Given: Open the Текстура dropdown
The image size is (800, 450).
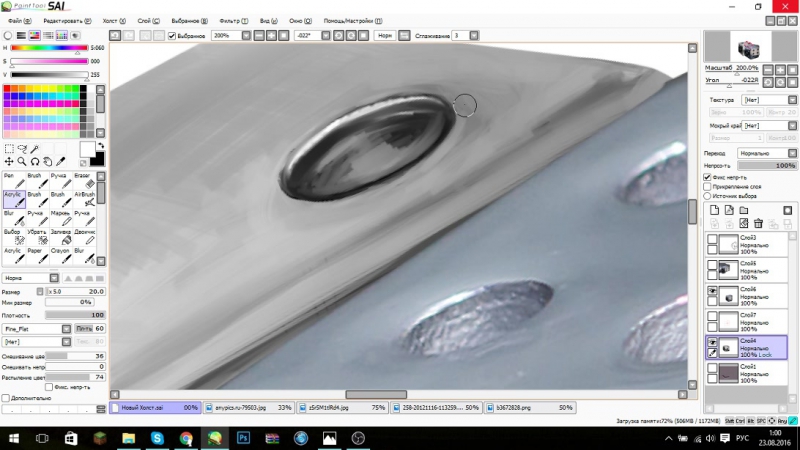Looking at the screenshot, I should click(x=769, y=100).
